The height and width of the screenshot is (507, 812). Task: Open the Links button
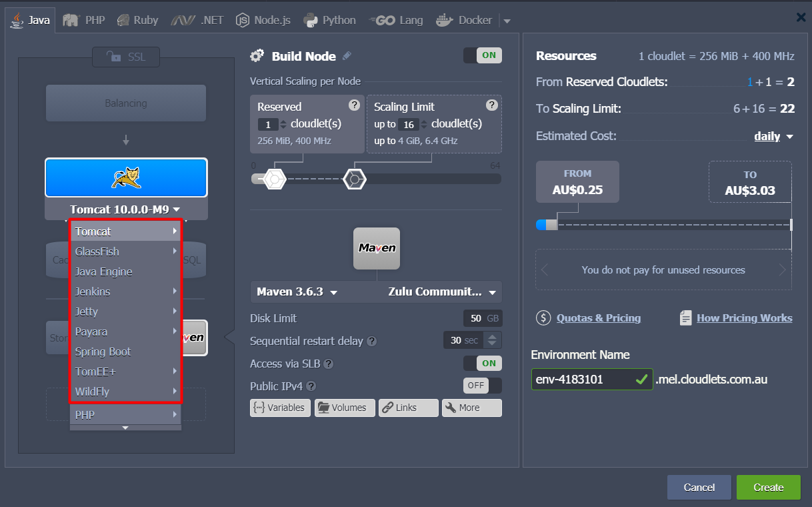tap(408, 408)
